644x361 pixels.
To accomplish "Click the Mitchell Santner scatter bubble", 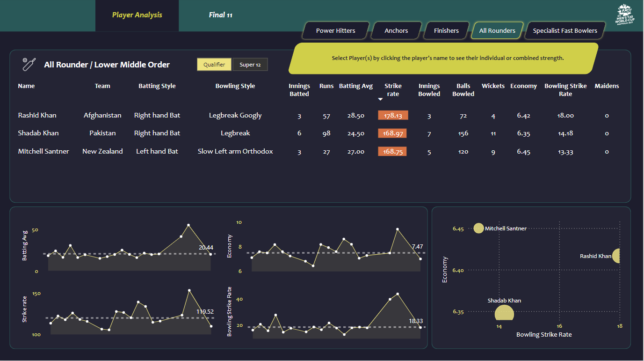I will tap(478, 228).
